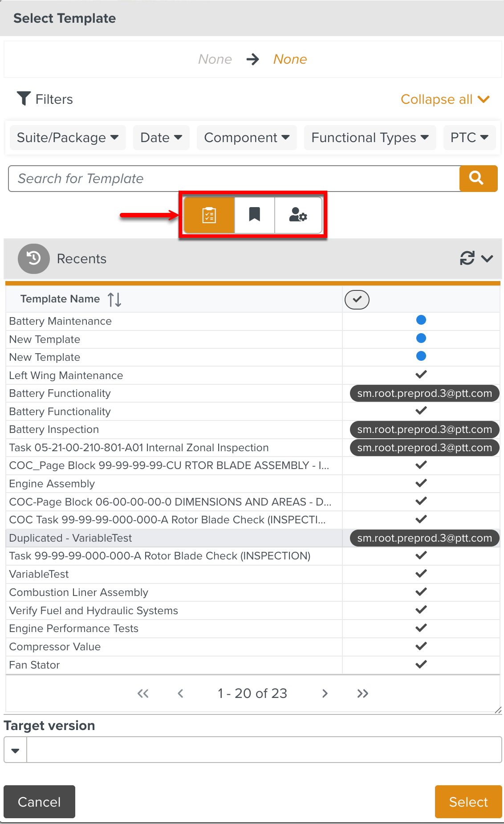Image resolution: width=504 pixels, height=824 pixels.
Task: Switch to the bookmarked templates icon
Action: click(x=254, y=216)
